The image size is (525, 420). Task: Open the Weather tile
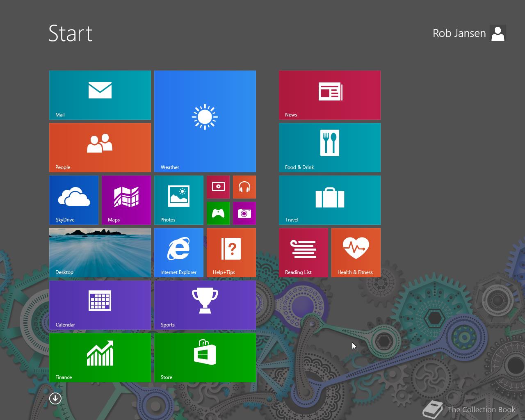point(205,121)
